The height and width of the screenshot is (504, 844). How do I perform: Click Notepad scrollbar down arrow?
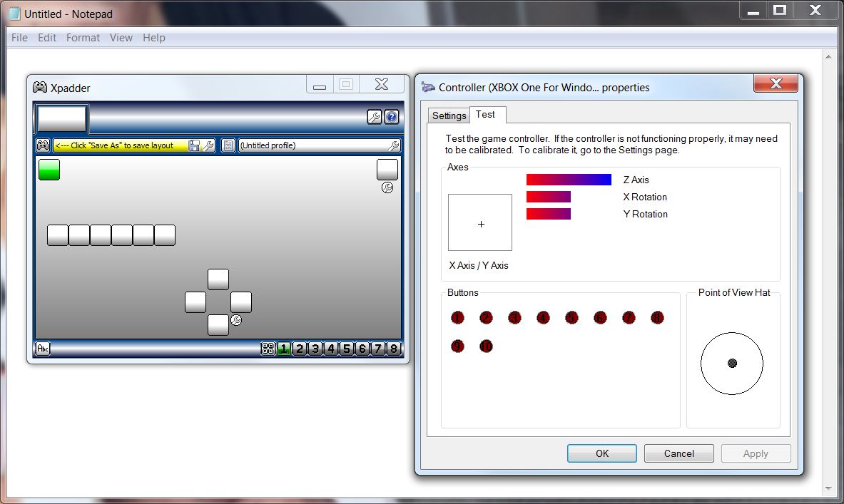point(828,488)
